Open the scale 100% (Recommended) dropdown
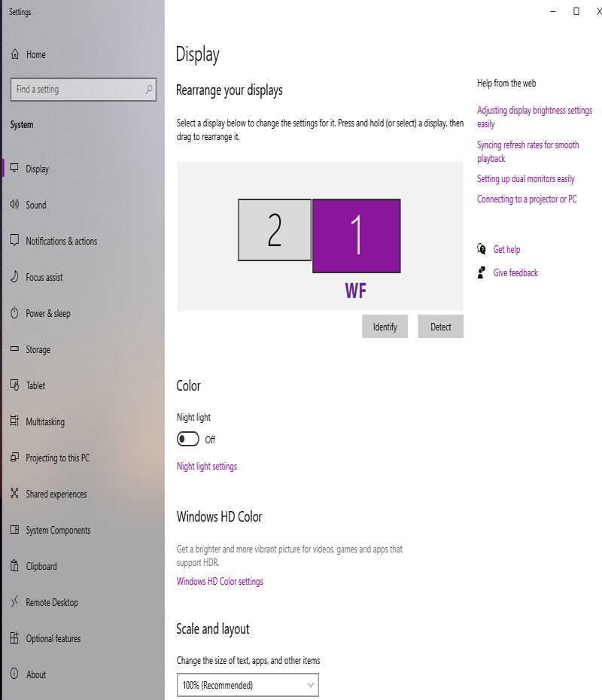Image resolution: width=602 pixels, height=700 pixels. (248, 685)
